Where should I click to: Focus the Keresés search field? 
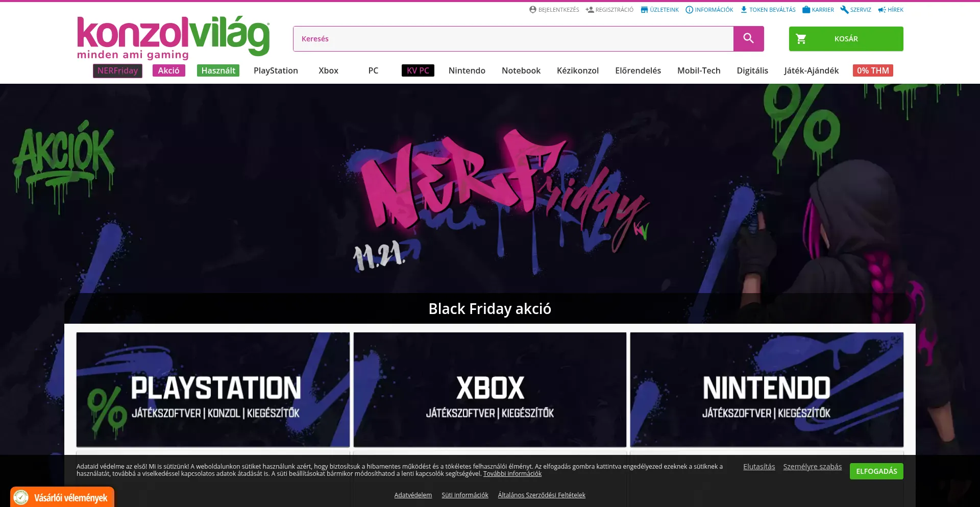pyautogui.click(x=513, y=39)
